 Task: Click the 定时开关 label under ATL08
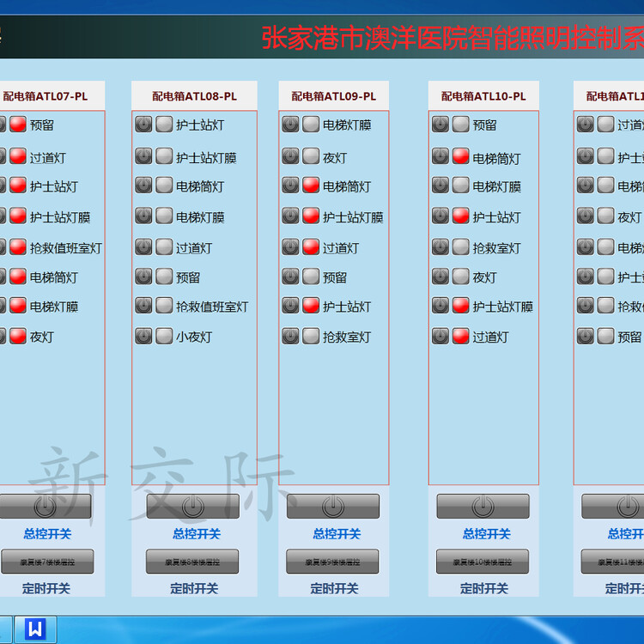[x=194, y=588]
